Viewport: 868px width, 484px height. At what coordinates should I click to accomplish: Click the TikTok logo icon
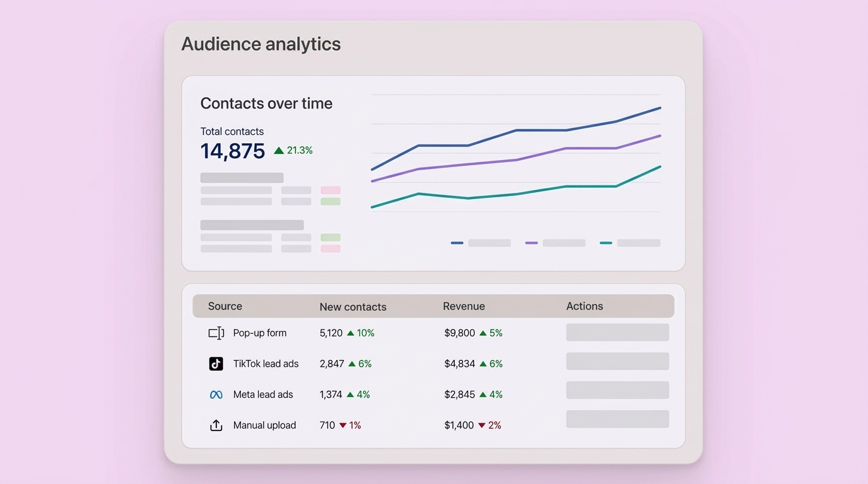216,364
